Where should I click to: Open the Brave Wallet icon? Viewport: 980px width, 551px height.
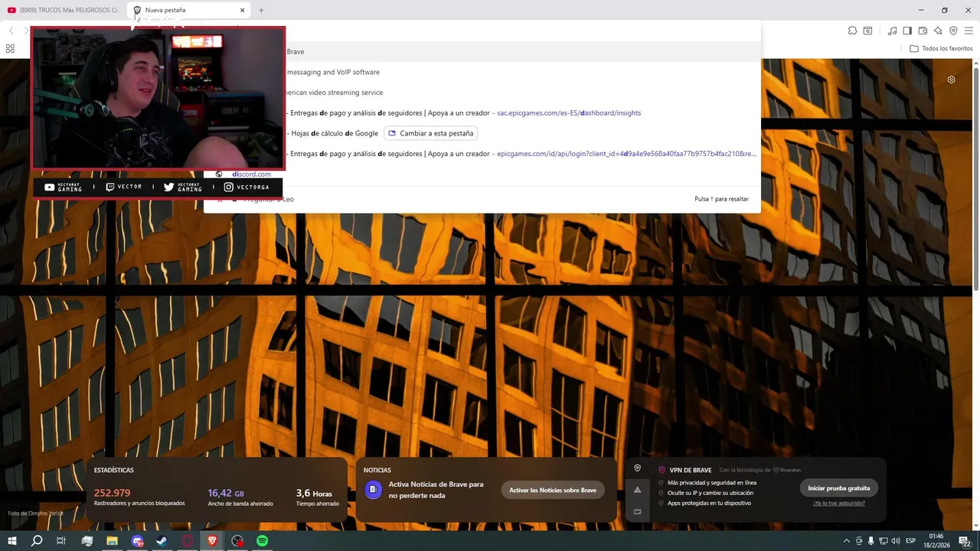point(923,31)
